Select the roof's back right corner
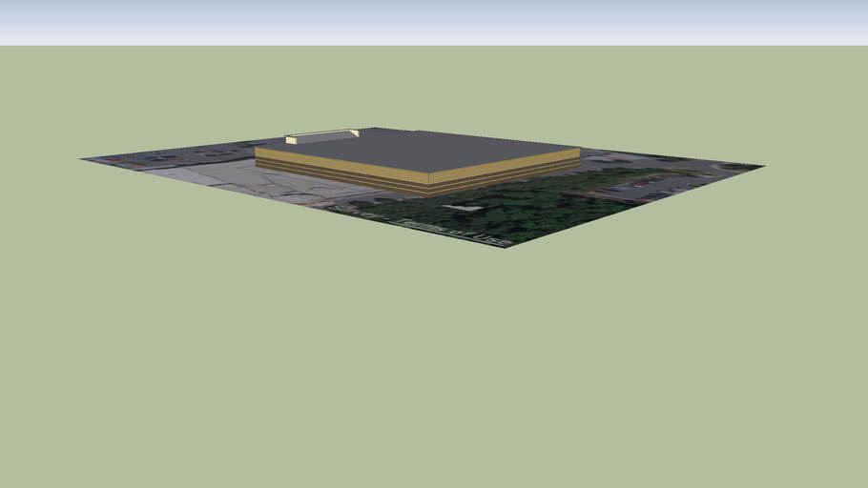 pyautogui.click(x=578, y=149)
